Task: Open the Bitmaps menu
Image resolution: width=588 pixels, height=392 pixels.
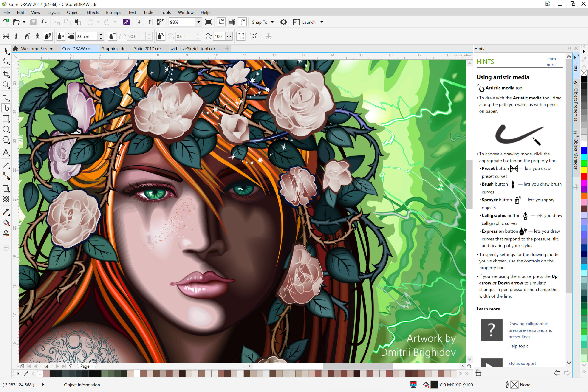Action: [113, 12]
